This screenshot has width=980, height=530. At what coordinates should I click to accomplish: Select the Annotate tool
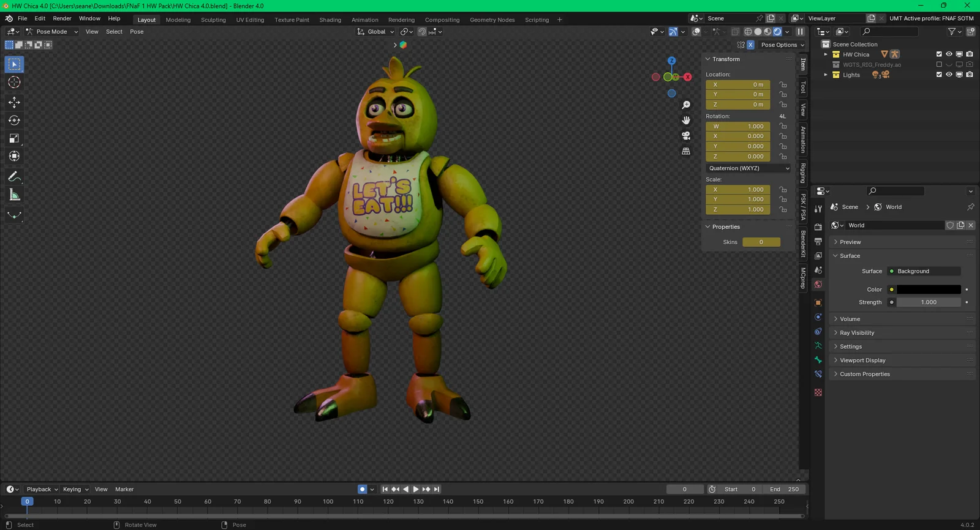pos(14,176)
